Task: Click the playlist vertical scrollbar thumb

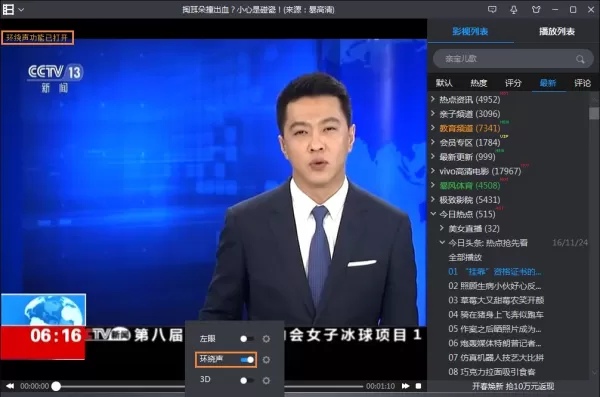Action: 594,114
